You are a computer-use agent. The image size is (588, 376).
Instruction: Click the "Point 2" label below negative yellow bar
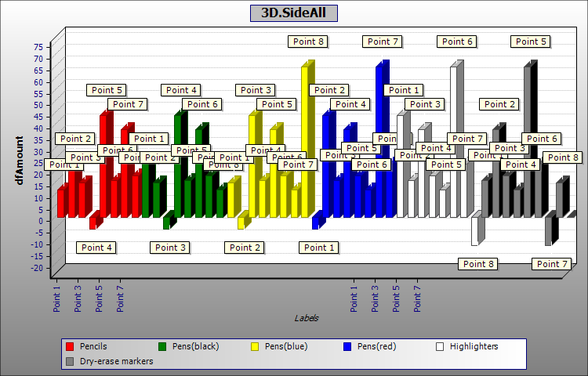pos(245,248)
